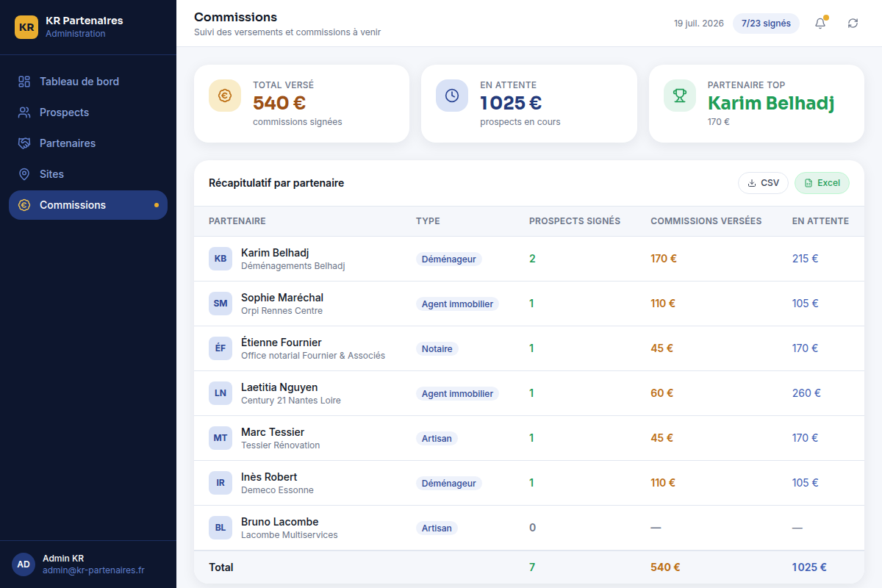Click the IR avatar for Inès Robert
This screenshot has height=588, width=882.
220,483
